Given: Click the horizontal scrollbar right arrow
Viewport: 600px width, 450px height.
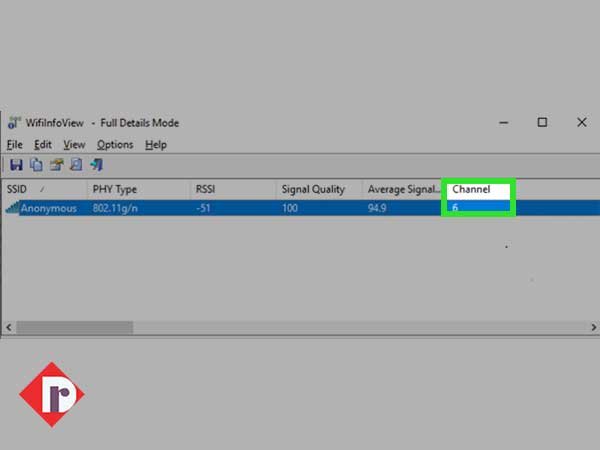Looking at the screenshot, I should pyautogui.click(x=593, y=328).
